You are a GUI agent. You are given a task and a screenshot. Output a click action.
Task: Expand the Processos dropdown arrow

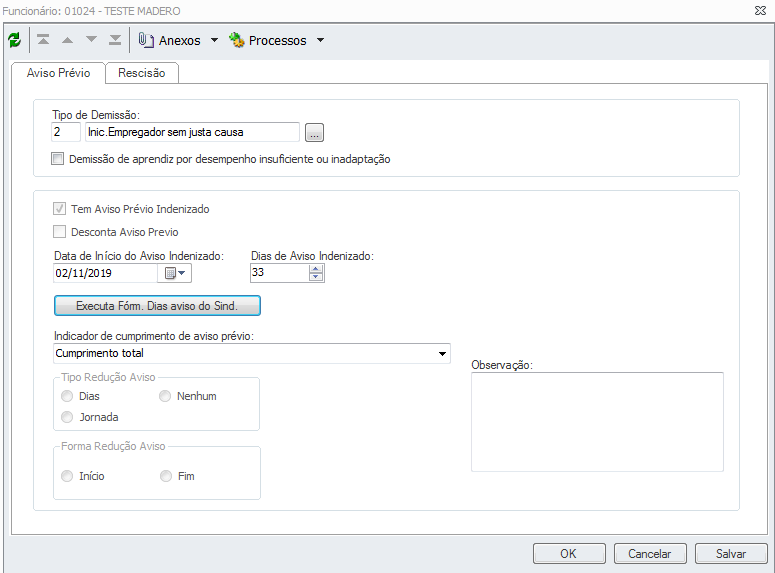pyautogui.click(x=320, y=40)
